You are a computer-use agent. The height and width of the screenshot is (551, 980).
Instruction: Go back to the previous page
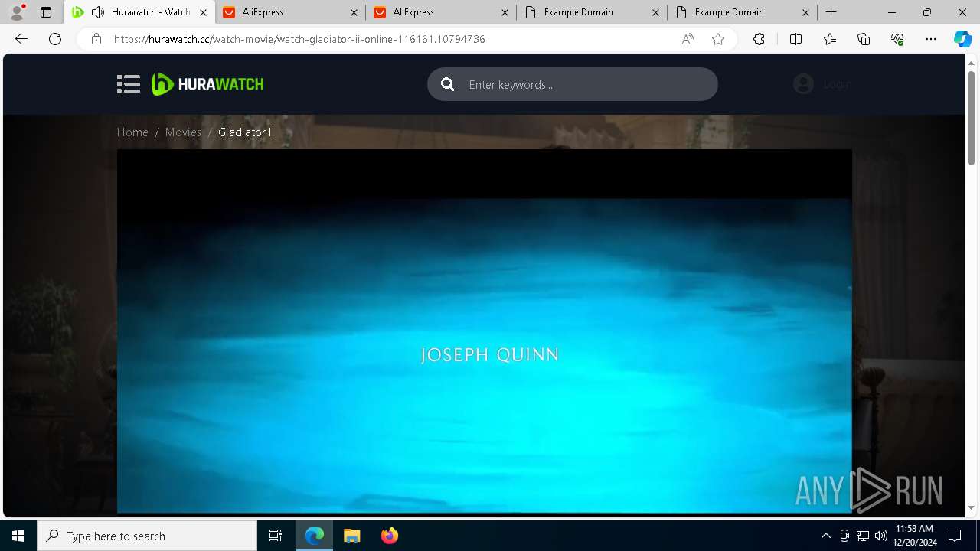click(x=21, y=39)
